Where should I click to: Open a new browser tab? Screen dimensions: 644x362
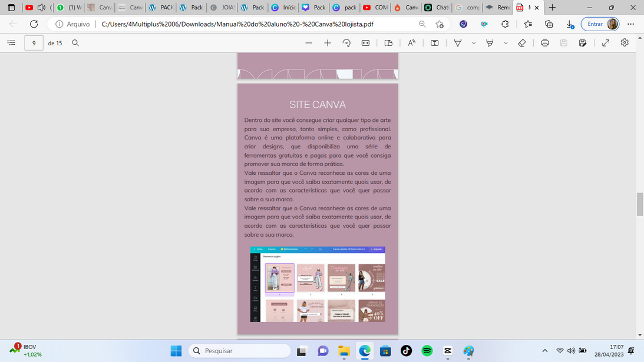(x=553, y=8)
